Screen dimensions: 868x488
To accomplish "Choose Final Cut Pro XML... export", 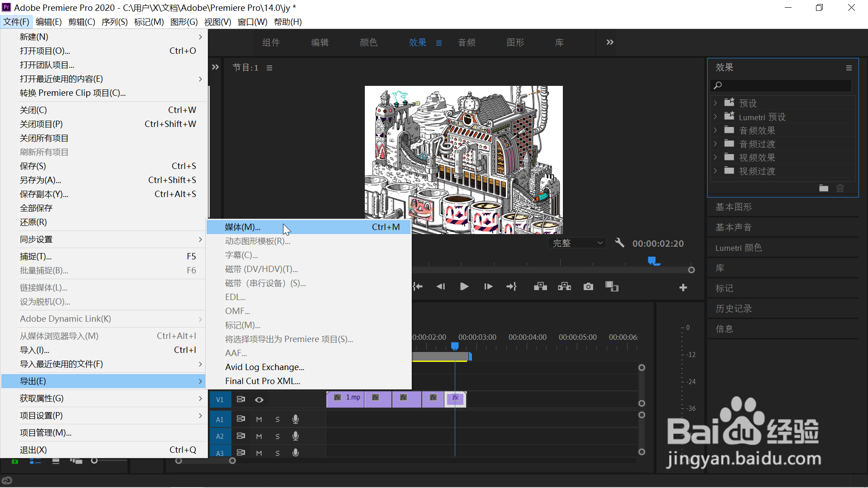I will (309, 381).
